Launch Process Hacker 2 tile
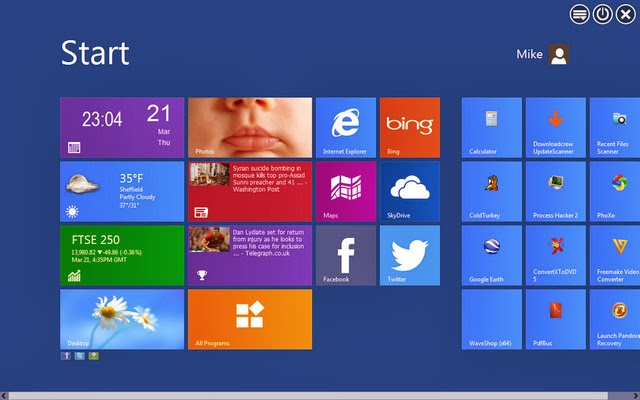 556,191
